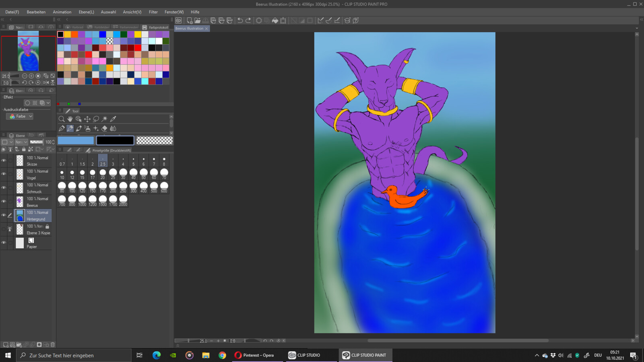Select the Move Layer tool
644x362 pixels.
87,119
